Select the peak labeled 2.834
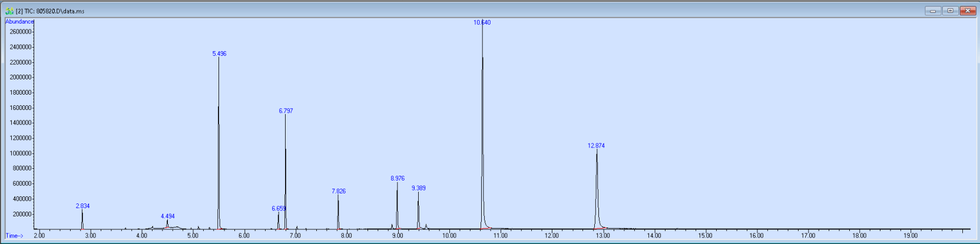This screenshot has width=980, height=244. click(x=82, y=206)
